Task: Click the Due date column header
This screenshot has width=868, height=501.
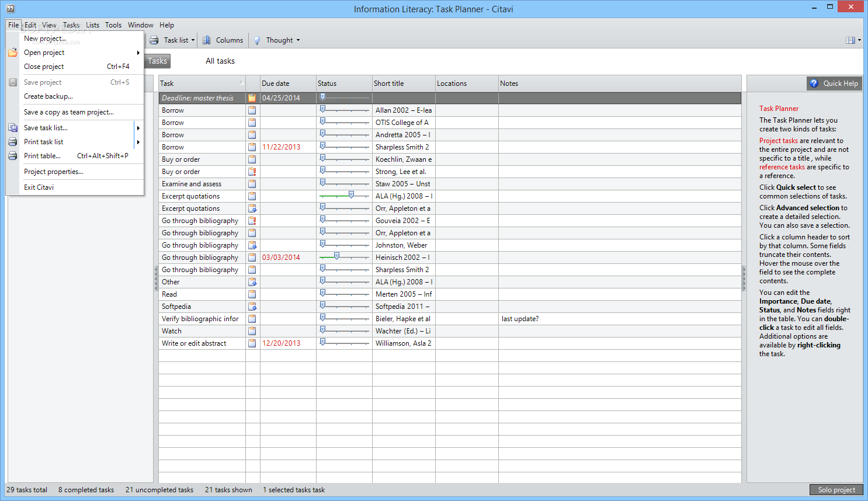Action: (288, 83)
